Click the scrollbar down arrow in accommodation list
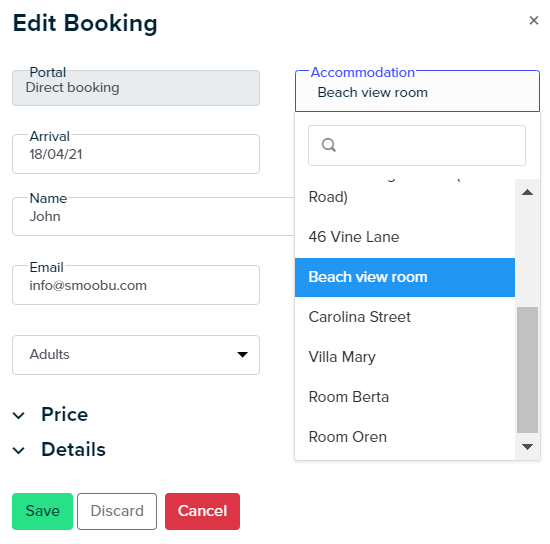Viewport: 550px width, 544px height. (x=527, y=446)
